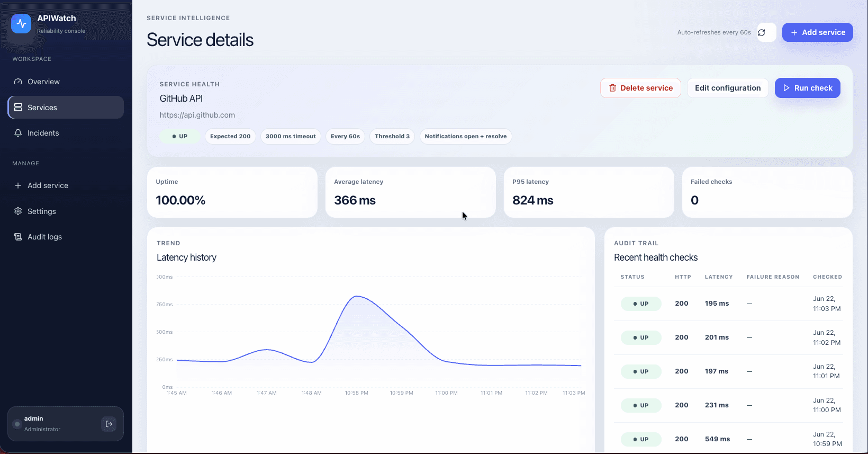This screenshot has width=868, height=454.
Task: Click the Threshold 3 pill
Action: (392, 136)
